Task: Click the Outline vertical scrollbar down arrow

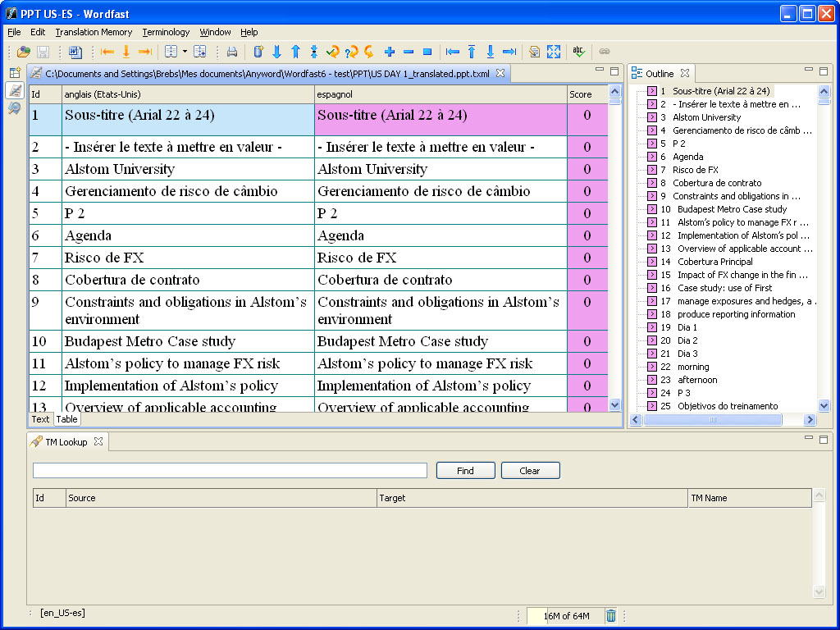Action: coord(824,405)
